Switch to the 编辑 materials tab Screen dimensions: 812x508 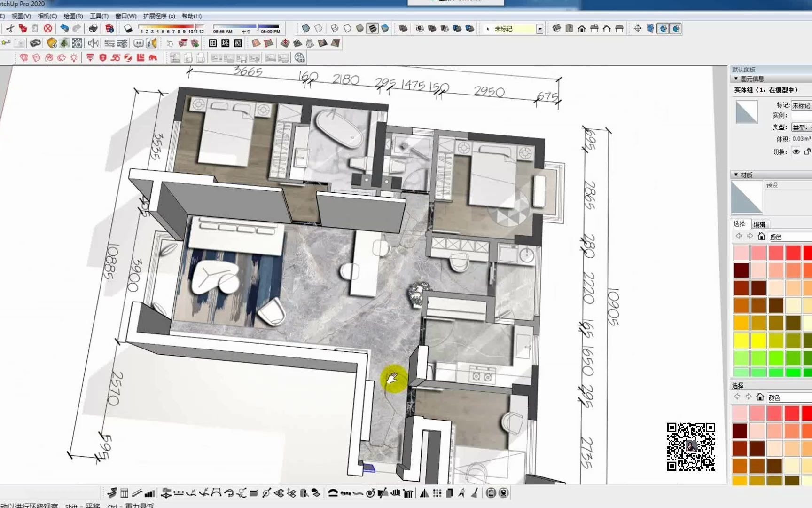[759, 224]
